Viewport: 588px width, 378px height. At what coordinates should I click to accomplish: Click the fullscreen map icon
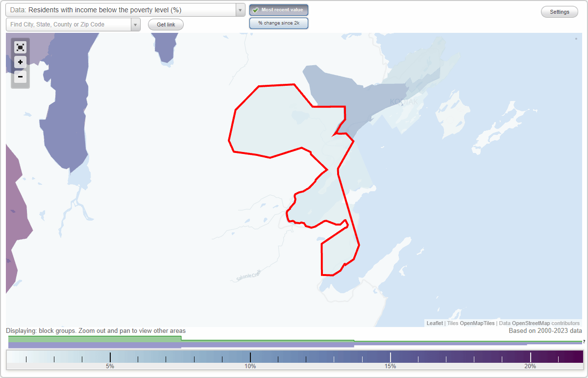coord(20,47)
